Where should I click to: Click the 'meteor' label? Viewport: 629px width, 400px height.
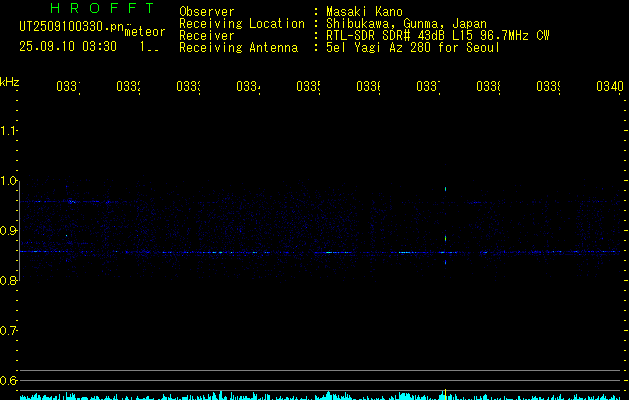(x=145, y=32)
